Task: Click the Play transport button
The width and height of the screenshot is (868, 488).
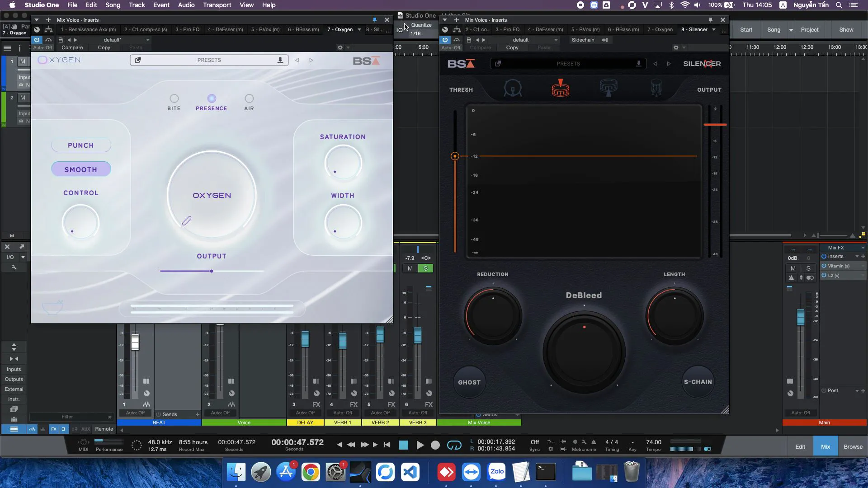Action: pyautogui.click(x=420, y=445)
